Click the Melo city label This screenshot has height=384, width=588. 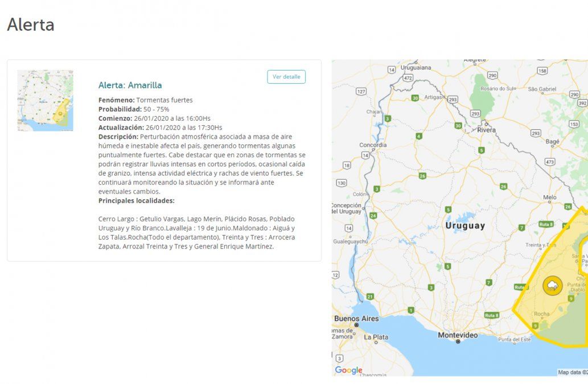pyautogui.click(x=550, y=197)
